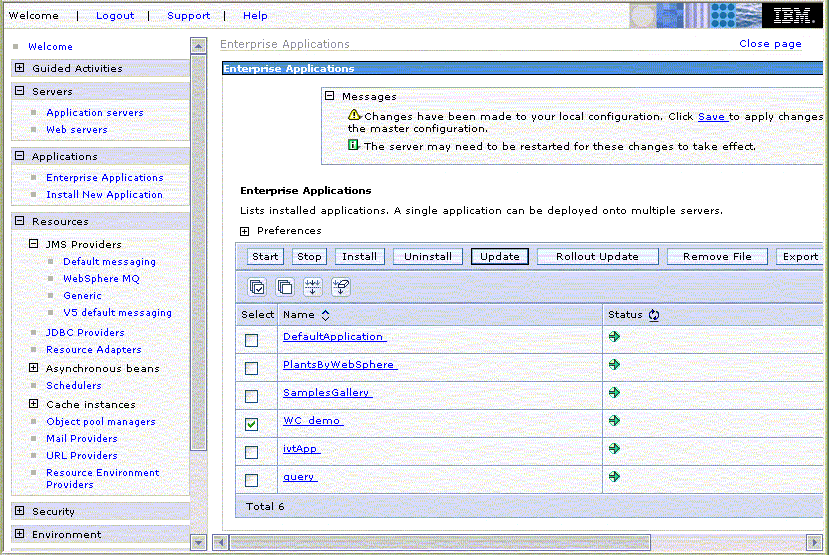Click the green status arrow for WC_demo
Image resolution: width=829 pixels, height=555 pixels.
click(x=614, y=421)
